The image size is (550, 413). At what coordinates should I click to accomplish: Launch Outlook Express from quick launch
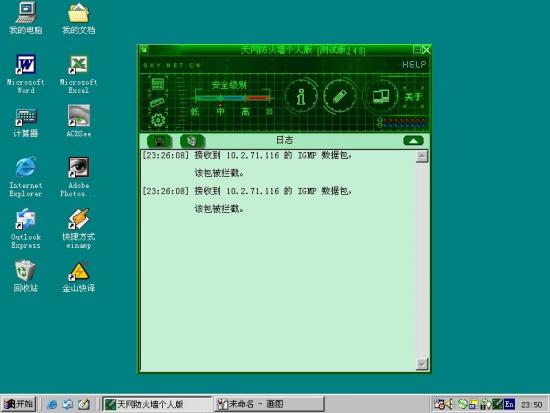coord(68,405)
